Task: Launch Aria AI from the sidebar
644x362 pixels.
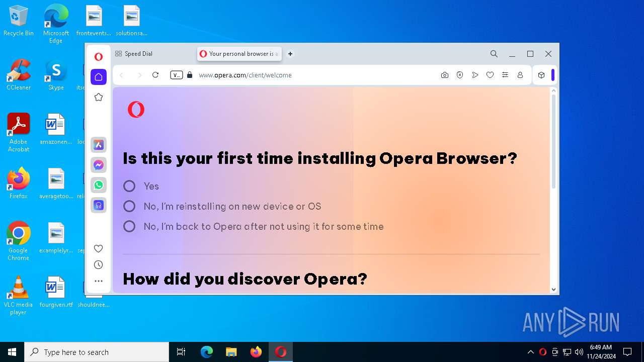Action: click(99, 145)
